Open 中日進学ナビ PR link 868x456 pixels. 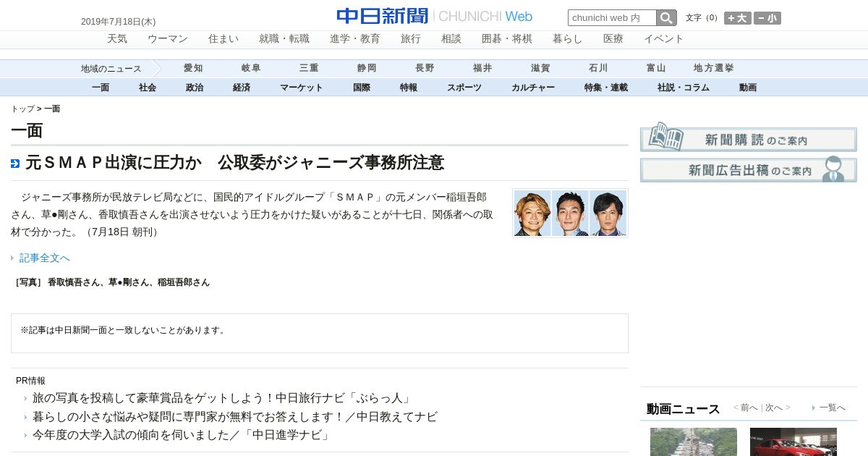[x=182, y=435]
